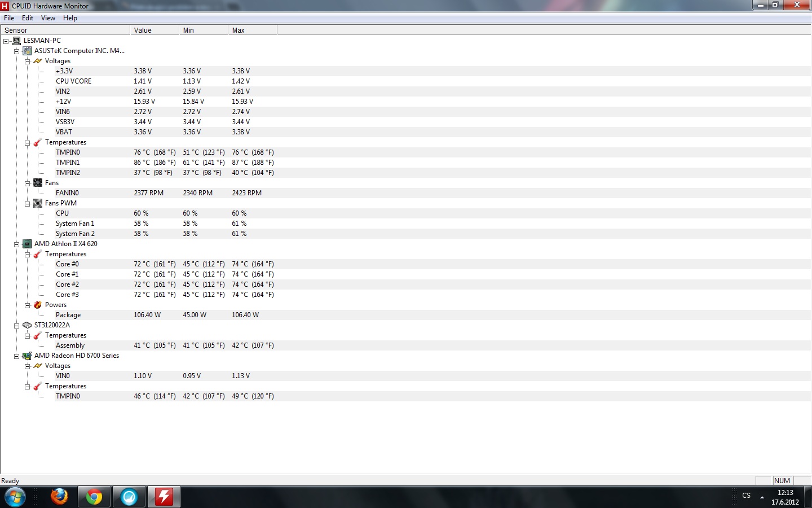Open the File menu
Image resolution: width=812 pixels, height=508 pixels.
tap(9, 18)
